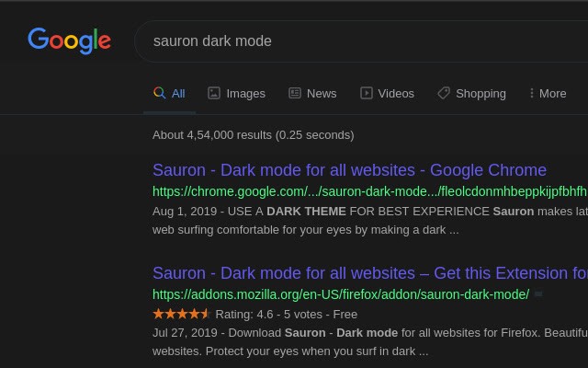Click the green addons.mozilla.org URL
This screenshot has width=588, height=368.
[x=341, y=294]
